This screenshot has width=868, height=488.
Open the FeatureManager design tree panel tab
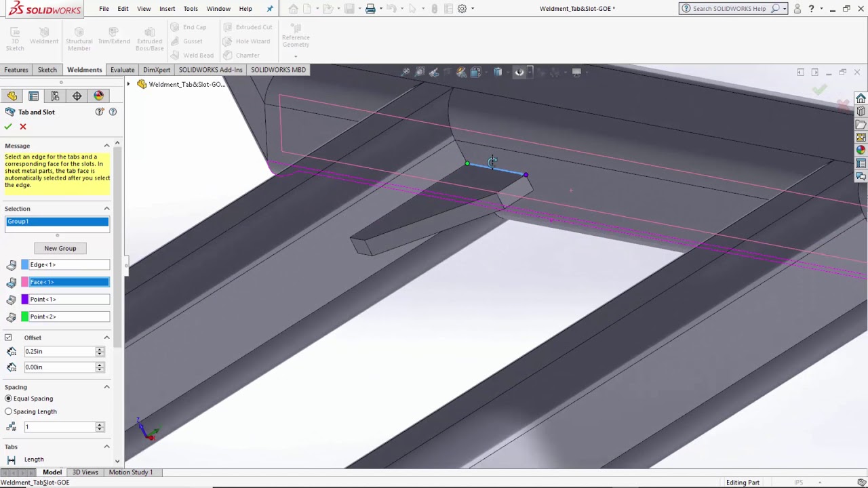tap(12, 96)
